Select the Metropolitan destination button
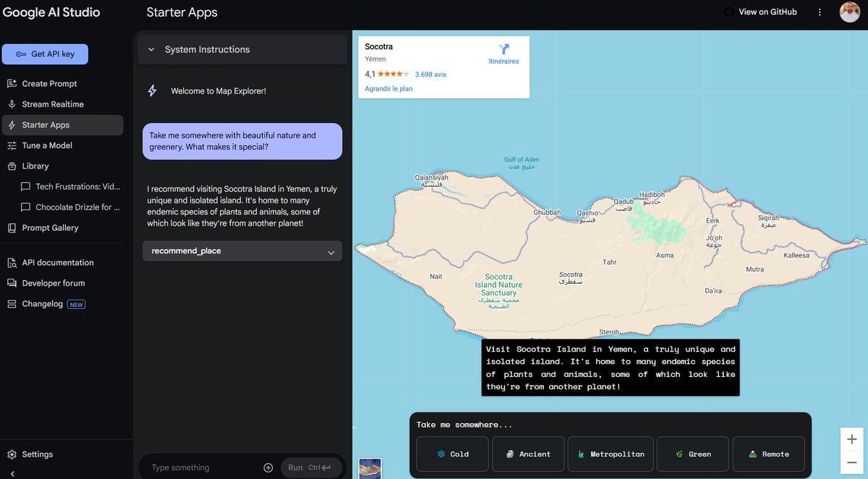Screen dimensions: 868x479 coord(610,454)
